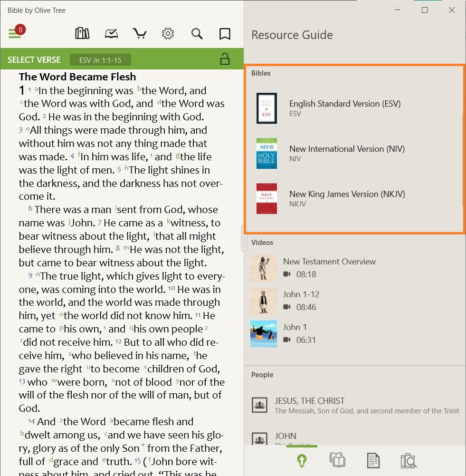
Task: Play the John 1-12 video
Action: click(x=355, y=301)
